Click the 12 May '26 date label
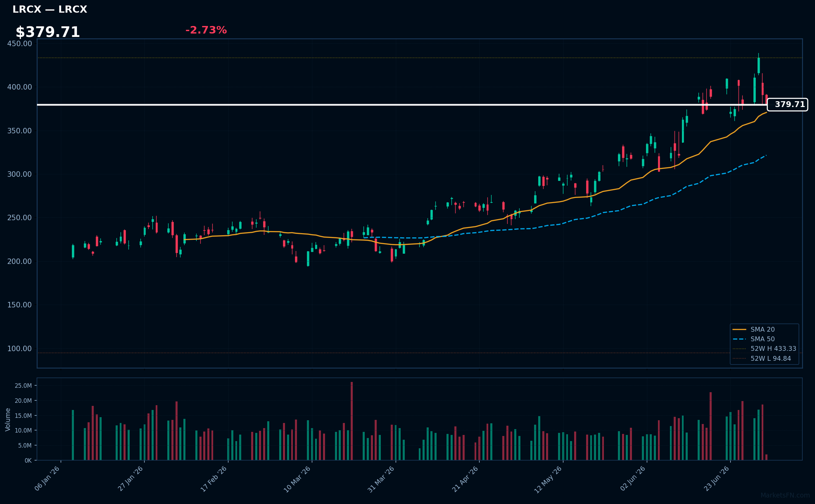The height and width of the screenshot is (504, 815). (548, 479)
